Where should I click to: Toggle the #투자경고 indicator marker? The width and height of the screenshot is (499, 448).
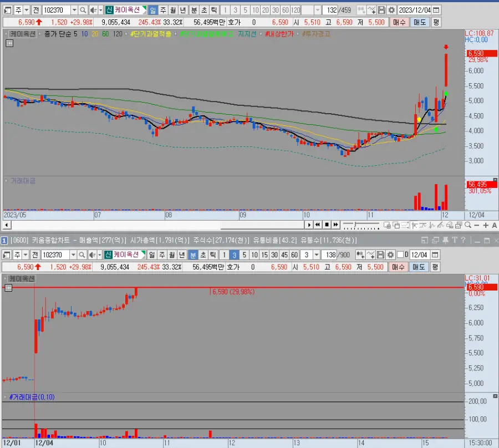[x=298, y=34]
